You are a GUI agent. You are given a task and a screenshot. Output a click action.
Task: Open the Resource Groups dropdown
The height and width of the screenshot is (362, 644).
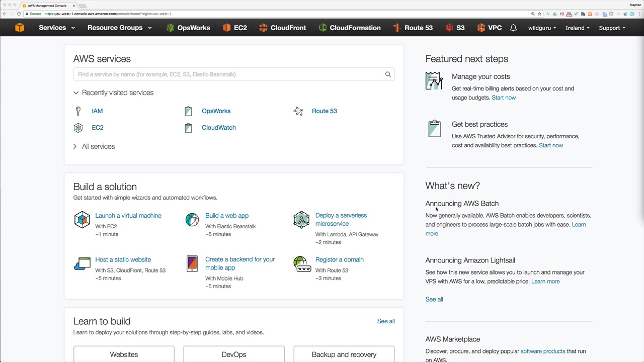click(x=119, y=28)
